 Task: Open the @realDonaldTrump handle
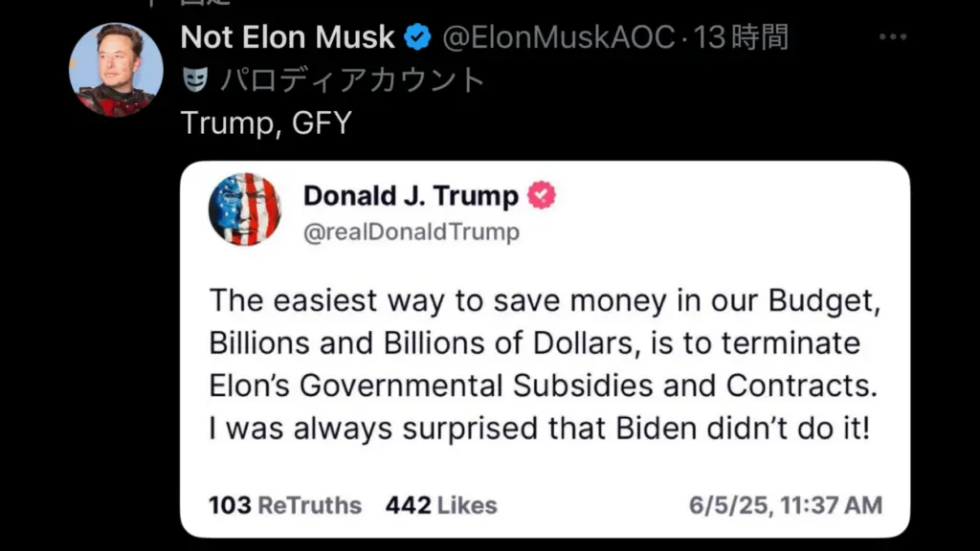[x=412, y=231]
